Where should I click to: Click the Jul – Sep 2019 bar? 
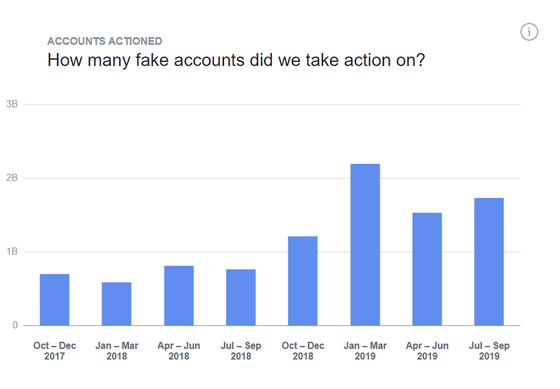pyautogui.click(x=489, y=261)
